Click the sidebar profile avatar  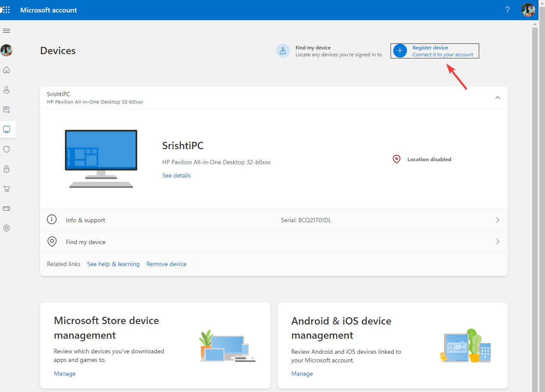[x=6, y=50]
